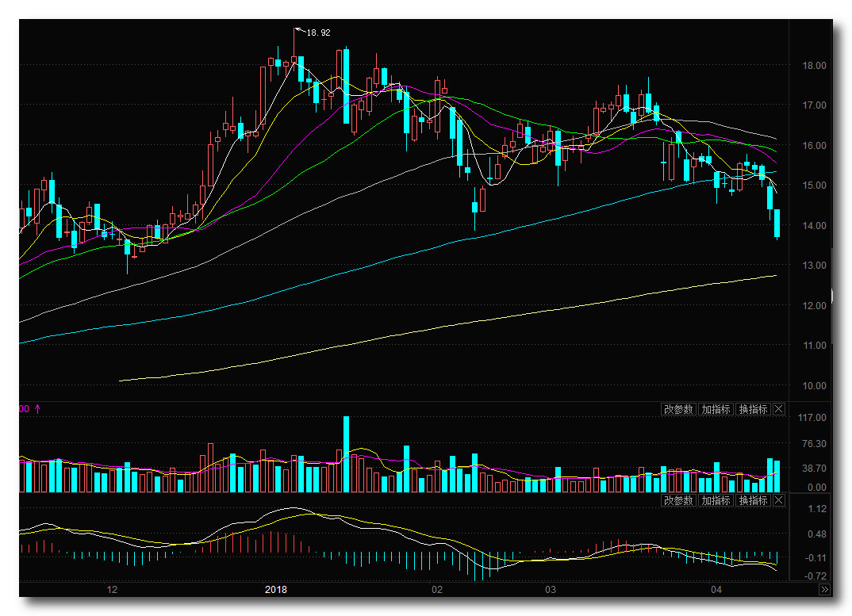Screen dimensions: 852x616
Task: Click the tallest cyan volume bar
Action: coord(346,453)
